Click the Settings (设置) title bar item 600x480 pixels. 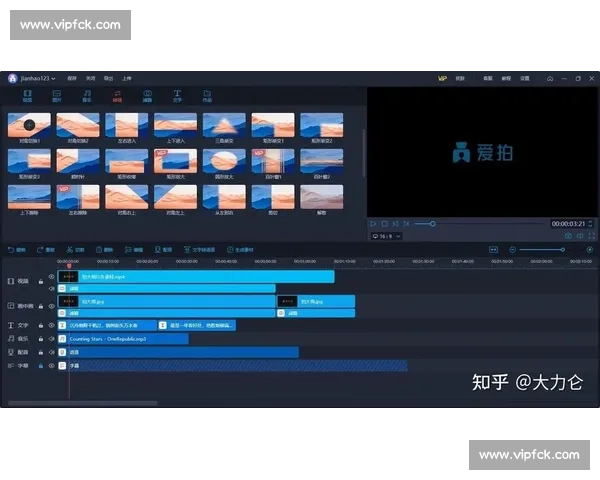coord(525,78)
